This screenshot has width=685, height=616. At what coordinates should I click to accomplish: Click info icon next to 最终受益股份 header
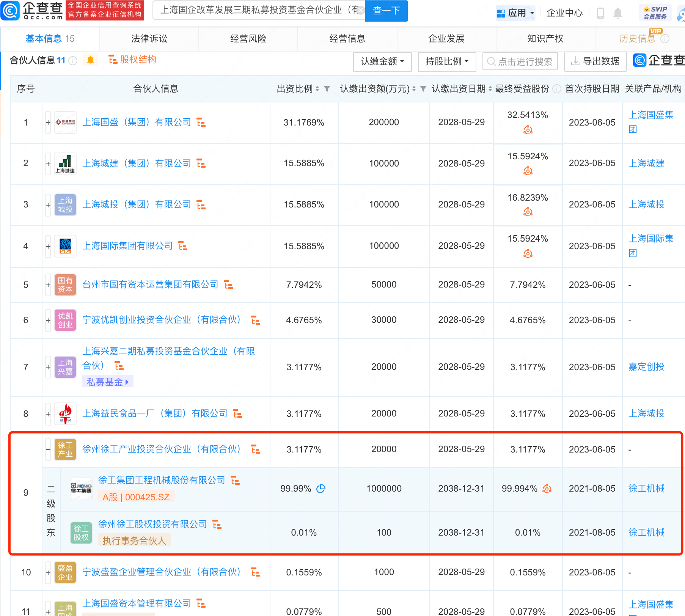(x=556, y=89)
